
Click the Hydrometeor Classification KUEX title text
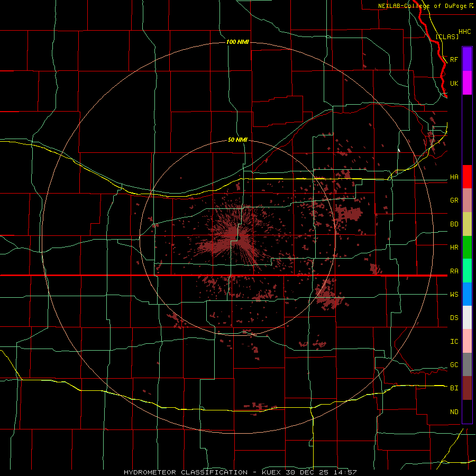point(240,472)
